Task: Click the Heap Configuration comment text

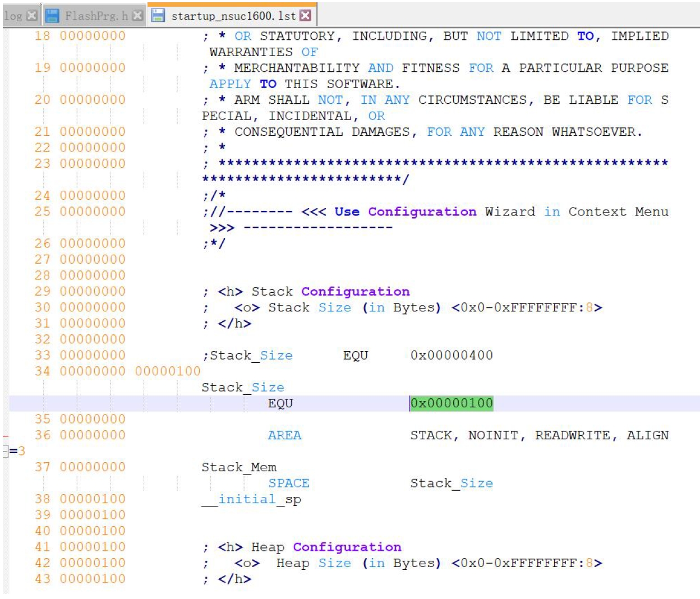Action: point(326,547)
